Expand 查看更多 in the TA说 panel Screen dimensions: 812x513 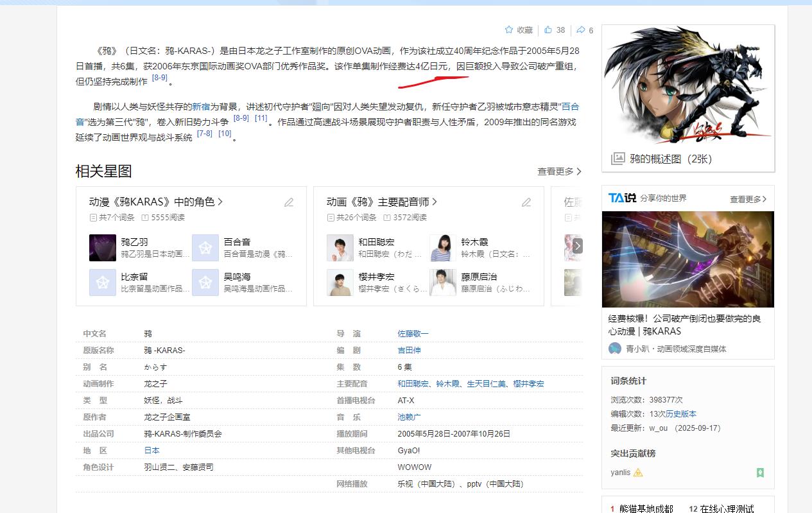tap(748, 199)
